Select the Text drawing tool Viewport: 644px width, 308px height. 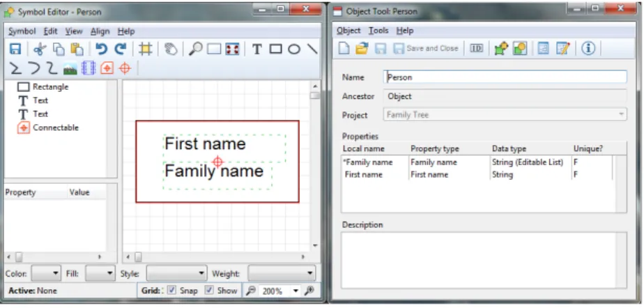point(257,49)
